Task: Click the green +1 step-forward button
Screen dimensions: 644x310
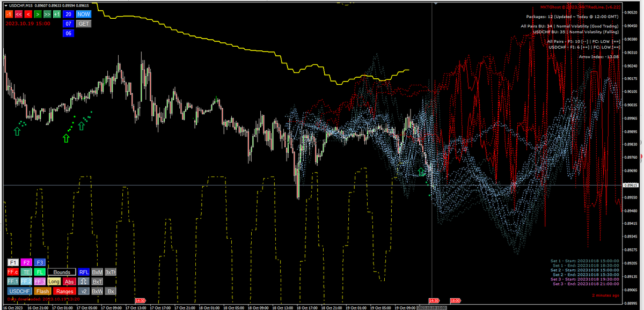Action: pyautogui.click(x=56, y=14)
